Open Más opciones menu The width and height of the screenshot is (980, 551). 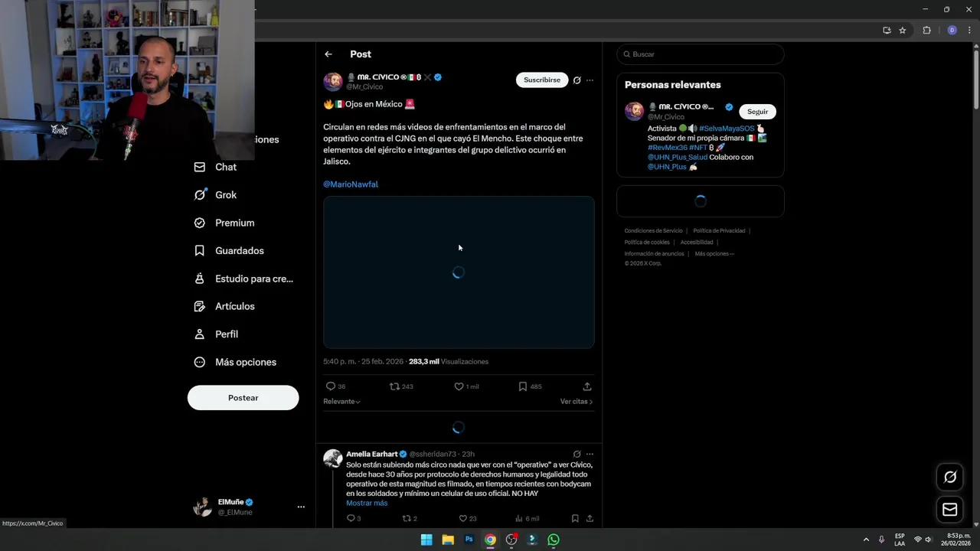tap(235, 362)
